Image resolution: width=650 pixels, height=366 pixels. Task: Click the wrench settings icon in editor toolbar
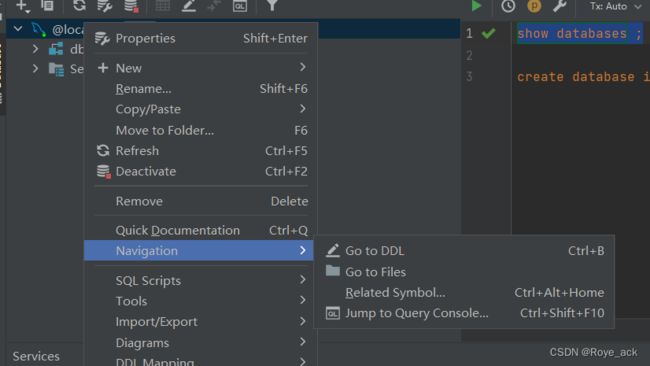[x=559, y=6]
